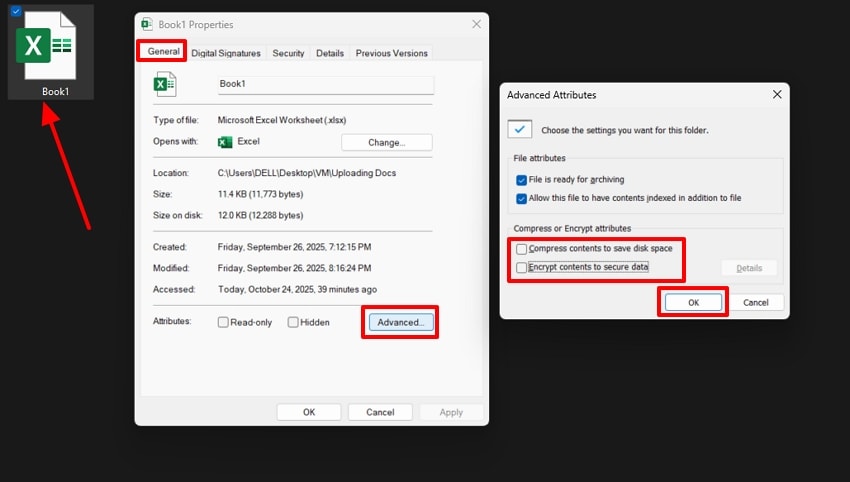Click the Accessed value October 24, 2025
The image size is (850, 482).
(x=297, y=289)
